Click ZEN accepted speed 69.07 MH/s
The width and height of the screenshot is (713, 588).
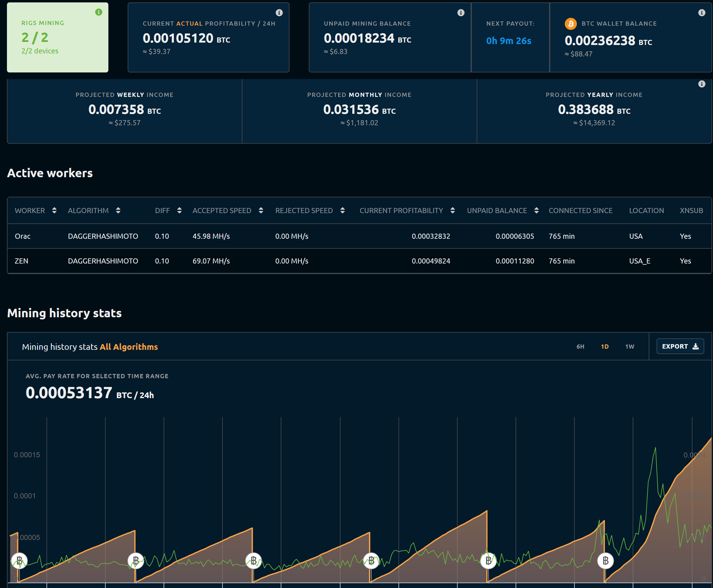[x=211, y=261]
